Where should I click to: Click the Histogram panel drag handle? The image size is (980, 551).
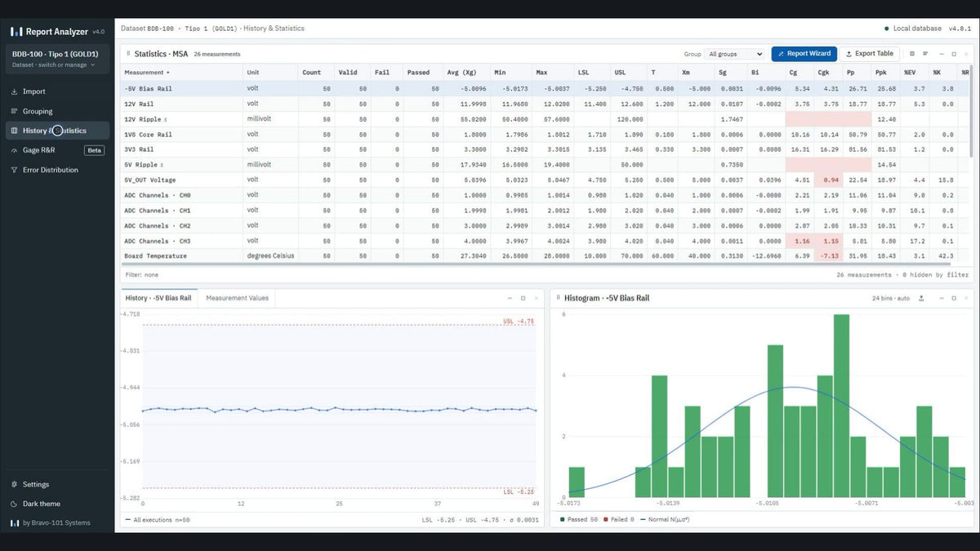tap(558, 298)
